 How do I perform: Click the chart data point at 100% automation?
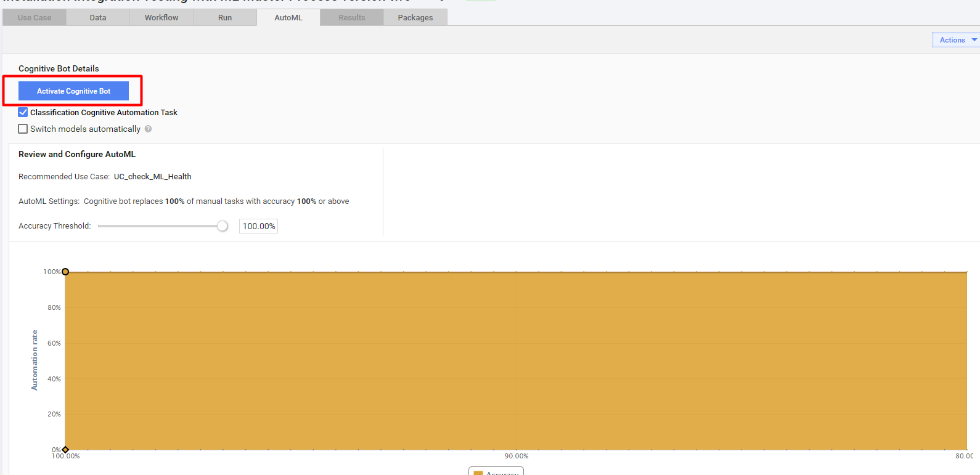coord(65,272)
